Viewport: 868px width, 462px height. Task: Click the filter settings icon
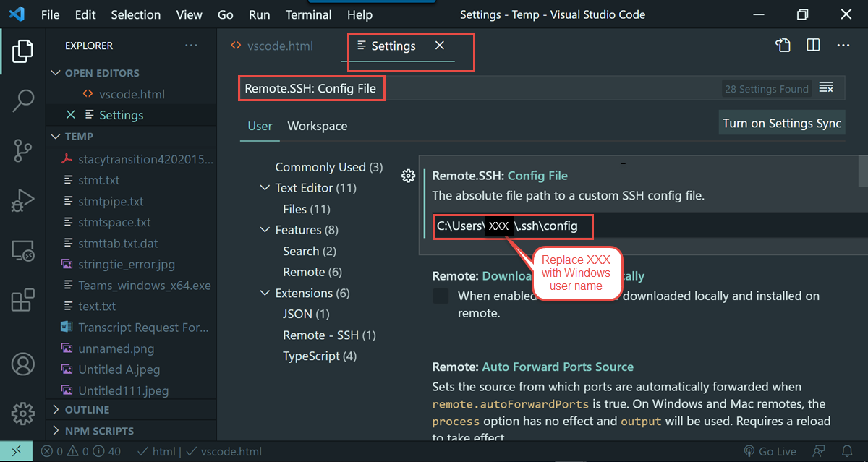coord(825,87)
